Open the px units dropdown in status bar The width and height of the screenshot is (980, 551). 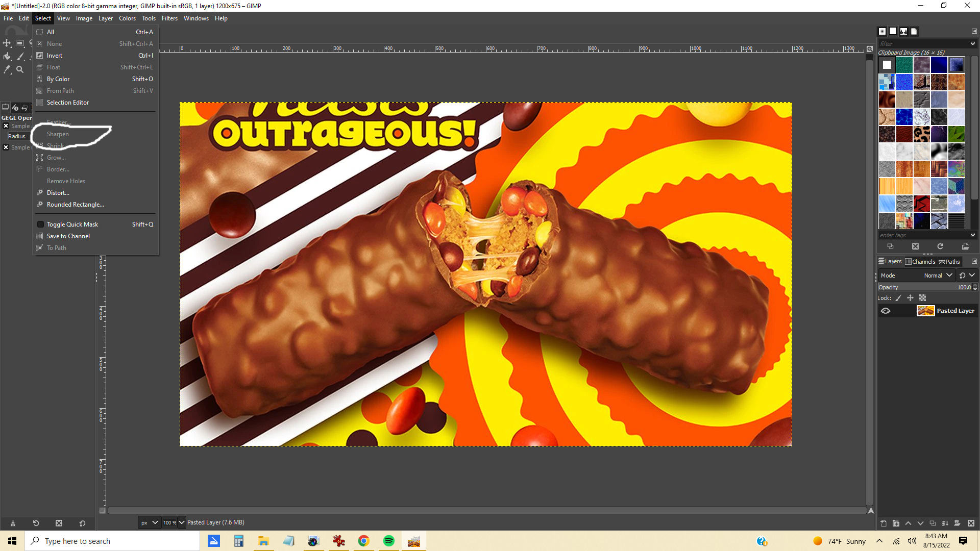coord(149,522)
